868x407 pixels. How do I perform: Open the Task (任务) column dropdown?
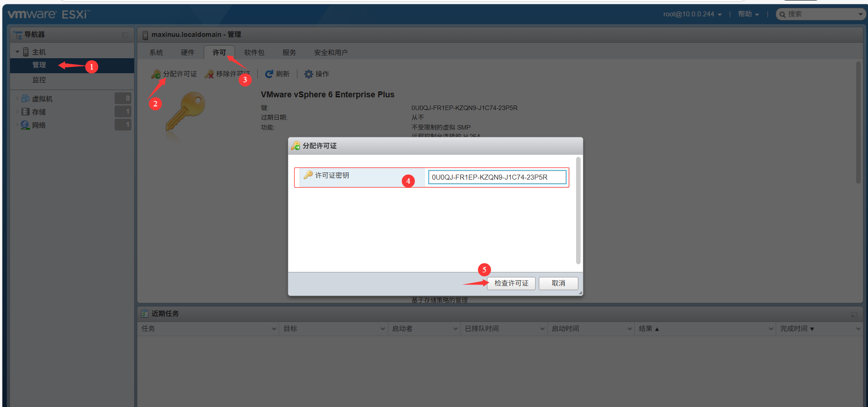[x=274, y=329]
